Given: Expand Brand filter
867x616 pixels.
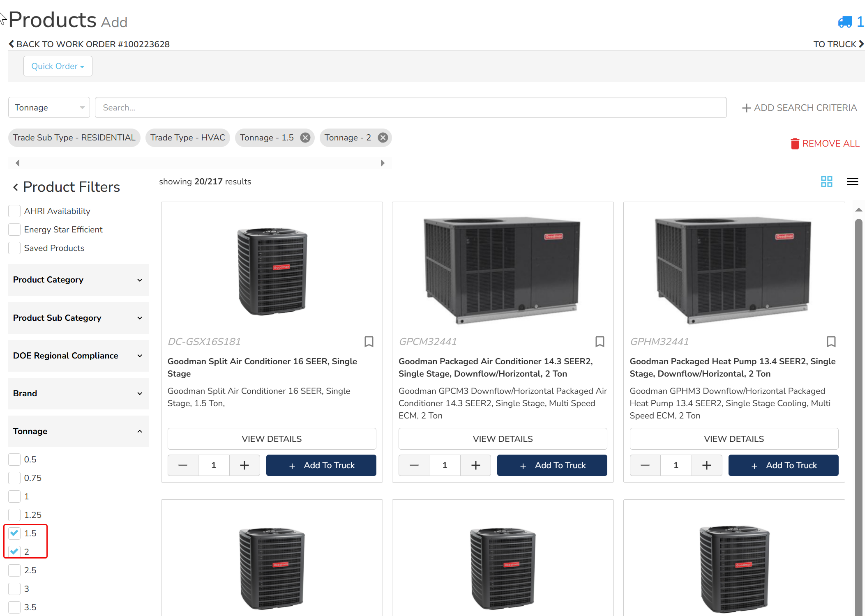Looking at the screenshot, I should click(x=78, y=393).
